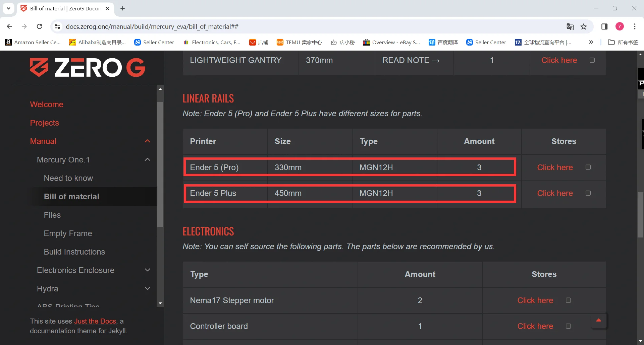
Task: Open the browser side panel
Action: (x=604, y=26)
